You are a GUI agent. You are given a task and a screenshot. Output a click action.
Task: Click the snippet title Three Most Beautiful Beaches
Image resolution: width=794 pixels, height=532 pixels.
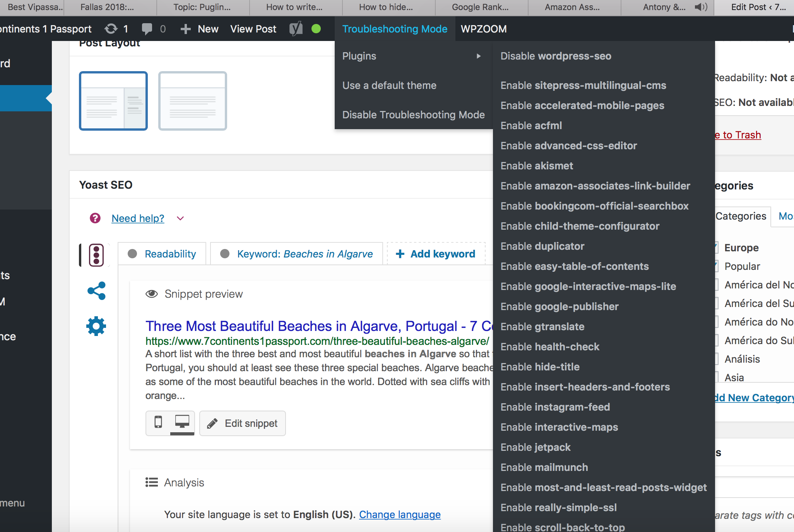click(319, 326)
